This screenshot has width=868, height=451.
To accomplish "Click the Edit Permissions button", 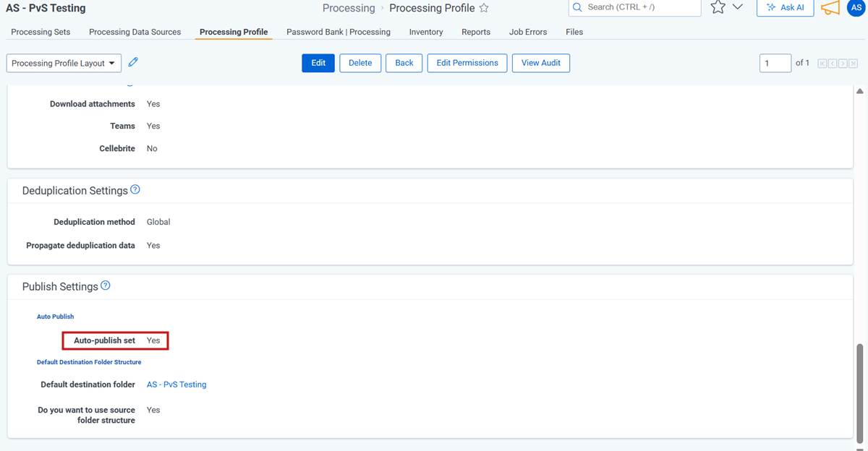I will 467,63.
